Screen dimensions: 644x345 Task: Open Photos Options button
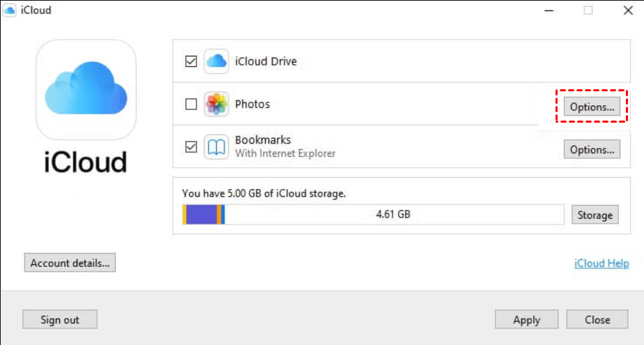592,107
